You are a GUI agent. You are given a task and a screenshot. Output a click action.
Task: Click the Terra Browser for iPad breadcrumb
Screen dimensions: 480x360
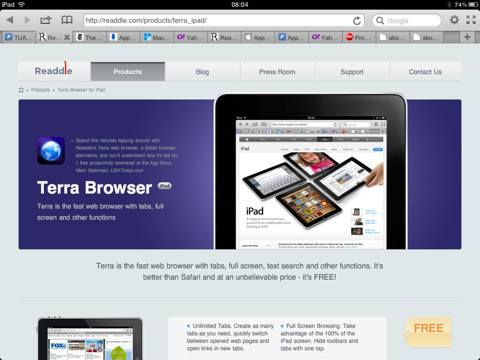coord(81,90)
